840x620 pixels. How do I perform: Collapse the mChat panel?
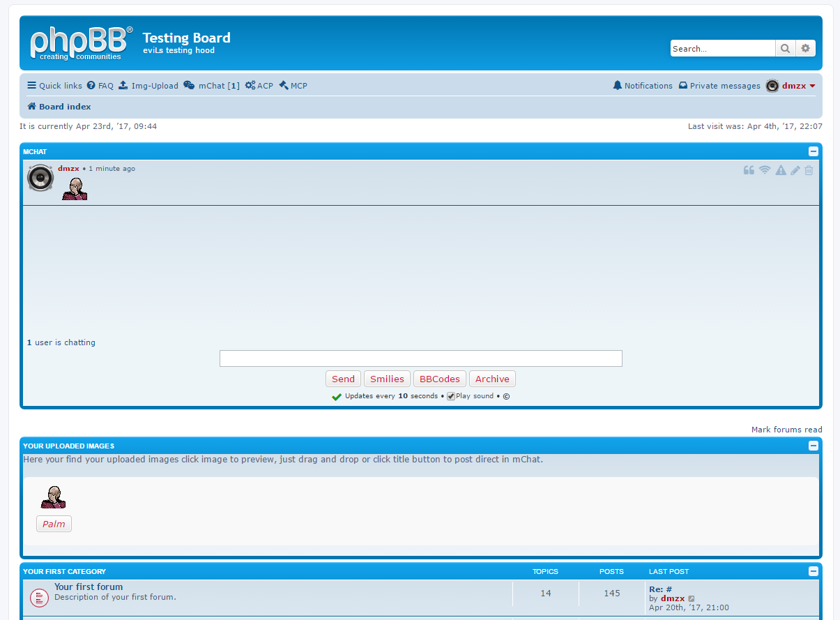pos(813,151)
